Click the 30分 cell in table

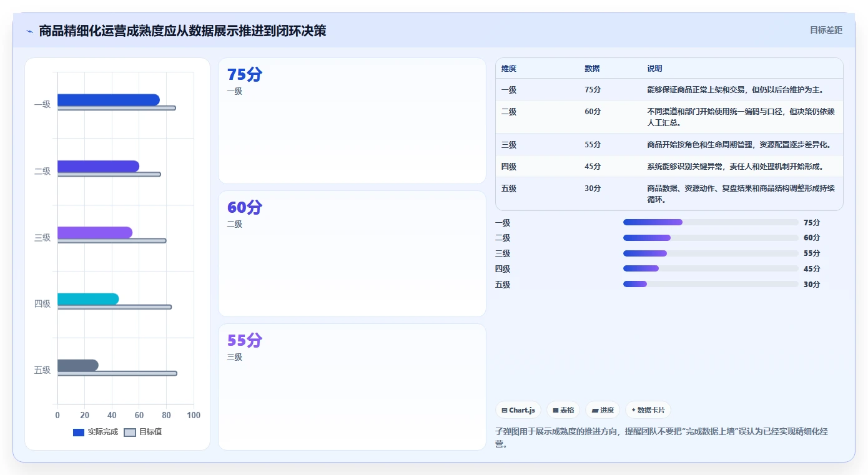pyautogui.click(x=593, y=189)
